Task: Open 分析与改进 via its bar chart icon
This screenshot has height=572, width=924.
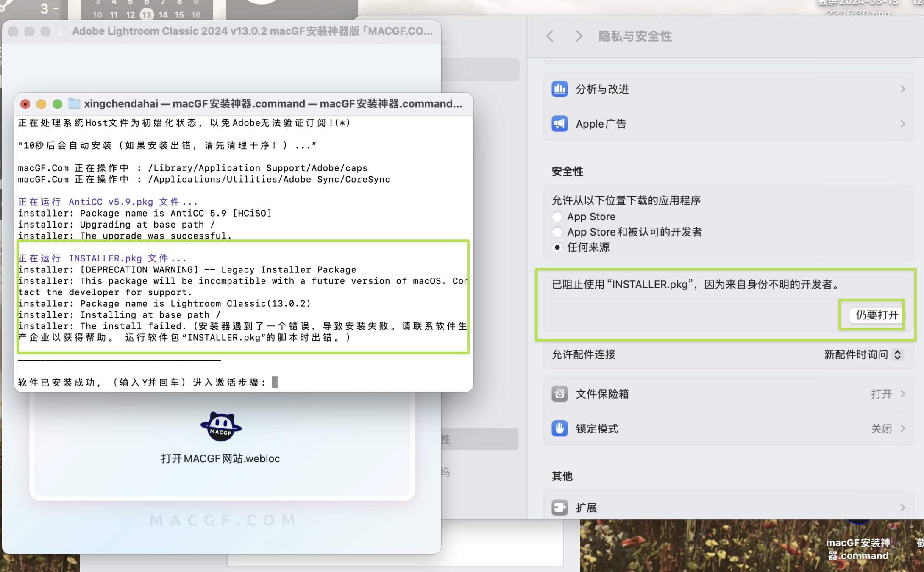Action: (x=559, y=89)
